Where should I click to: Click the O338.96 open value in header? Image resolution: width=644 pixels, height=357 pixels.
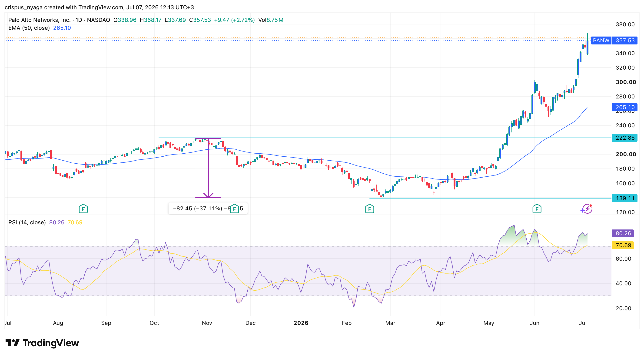click(x=125, y=20)
